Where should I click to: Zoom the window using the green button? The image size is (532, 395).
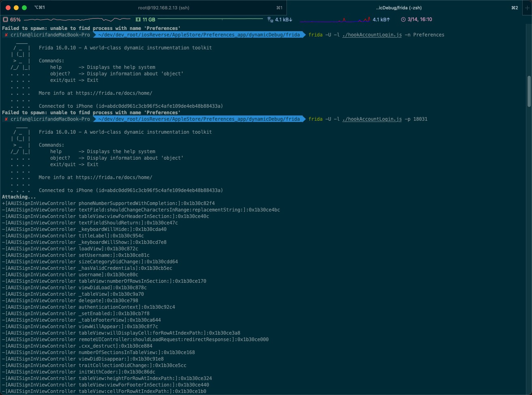(24, 8)
